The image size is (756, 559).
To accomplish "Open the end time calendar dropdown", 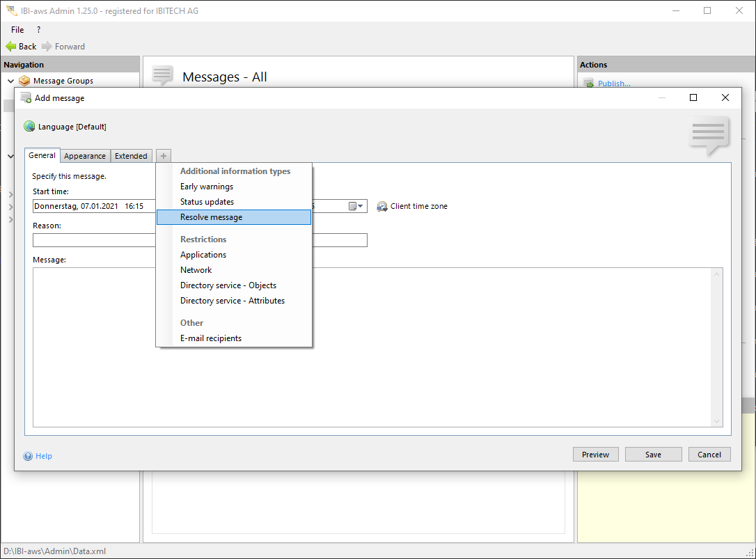I will tap(356, 207).
